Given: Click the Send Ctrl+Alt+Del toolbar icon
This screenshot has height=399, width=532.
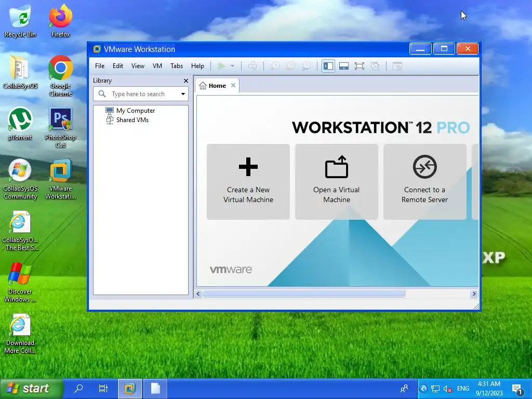Looking at the screenshot, I should click(x=252, y=66).
